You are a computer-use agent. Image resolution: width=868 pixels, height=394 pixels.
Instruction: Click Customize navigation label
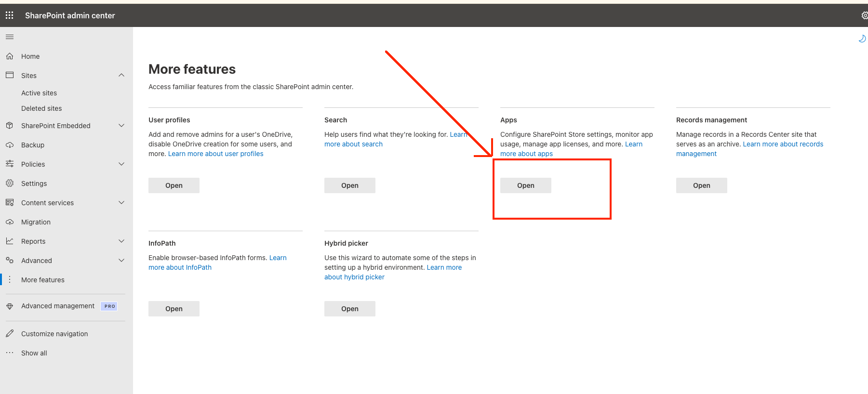pyautogui.click(x=54, y=334)
